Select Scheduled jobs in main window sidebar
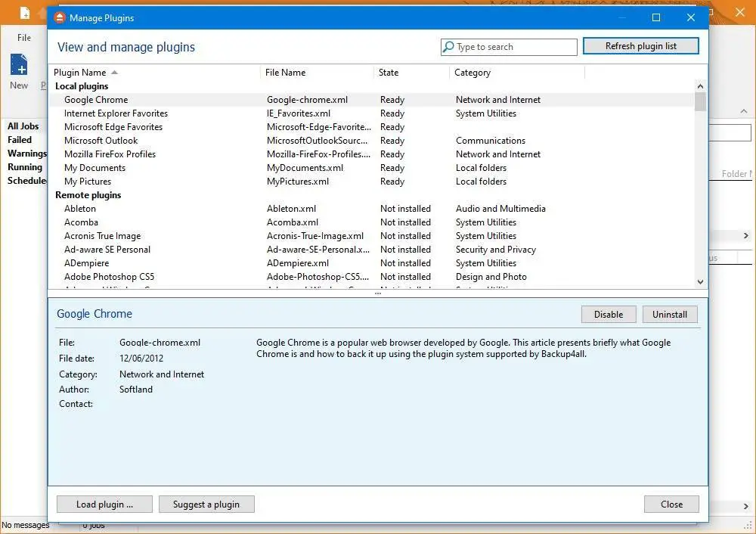The width and height of the screenshot is (756, 534). [x=26, y=181]
